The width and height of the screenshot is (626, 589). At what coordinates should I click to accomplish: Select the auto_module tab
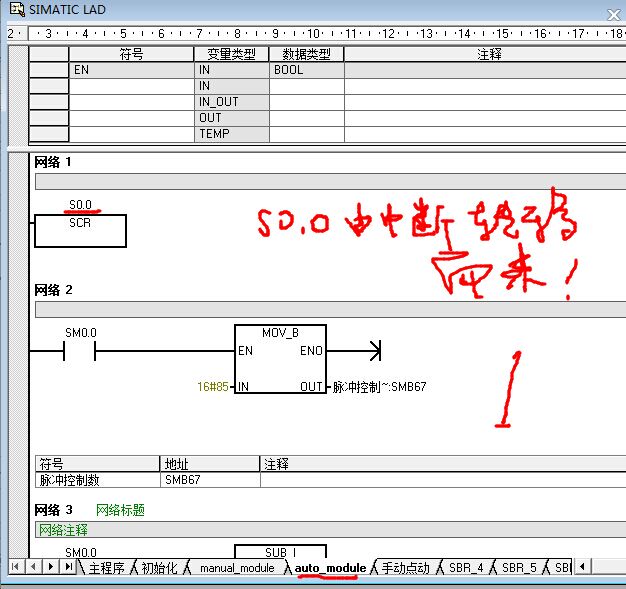(x=330, y=568)
